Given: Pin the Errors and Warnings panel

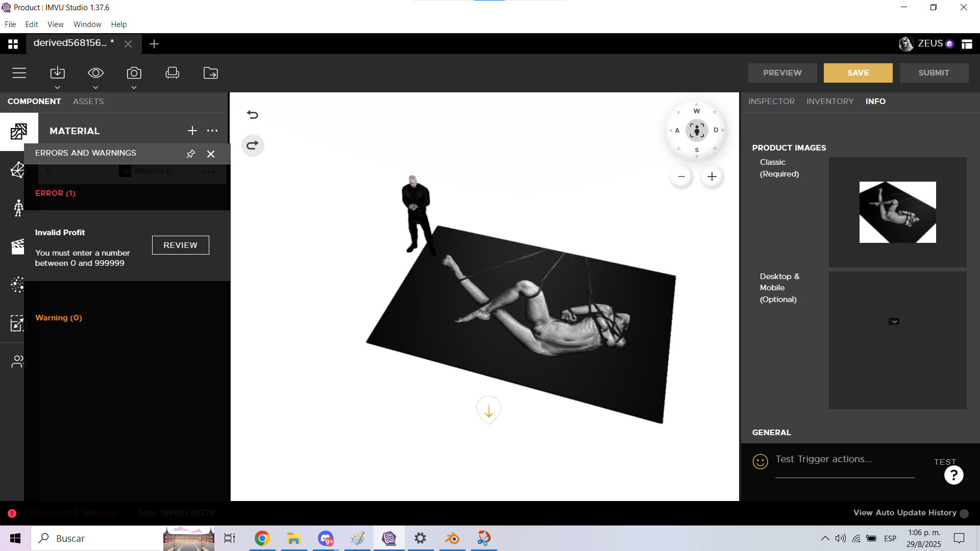Looking at the screenshot, I should (191, 154).
